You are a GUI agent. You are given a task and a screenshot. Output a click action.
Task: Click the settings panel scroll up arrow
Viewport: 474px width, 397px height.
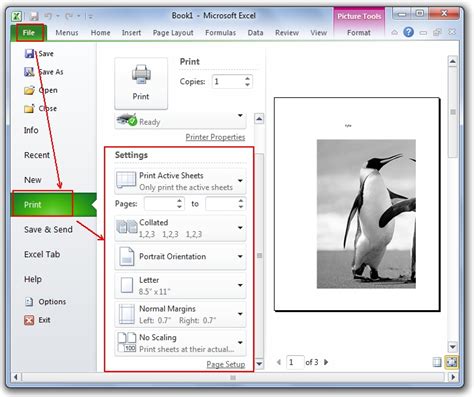[259, 119]
